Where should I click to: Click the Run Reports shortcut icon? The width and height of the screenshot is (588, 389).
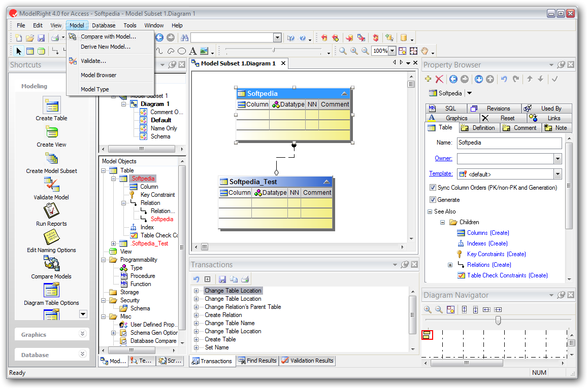pos(51,211)
